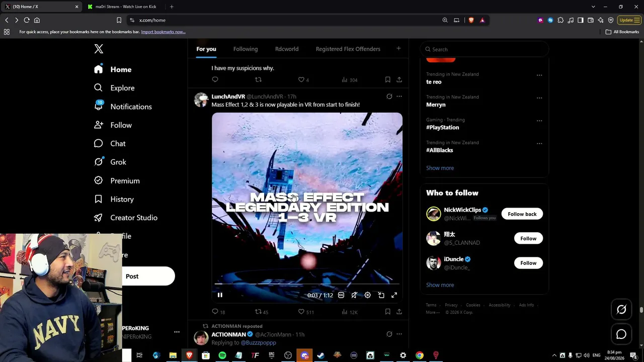644x362 pixels.
Task: Open Epic Games Launcher from taskbar
Action: coord(272,355)
